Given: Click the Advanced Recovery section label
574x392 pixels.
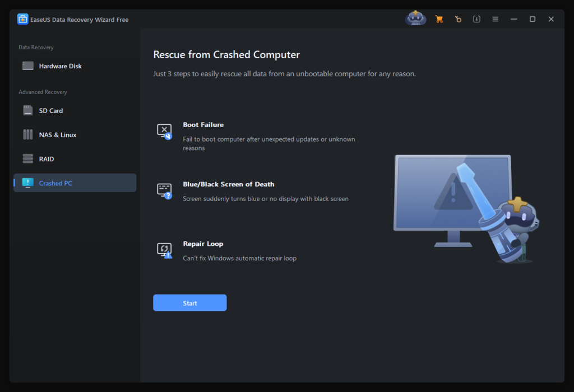Looking at the screenshot, I should click(x=43, y=92).
